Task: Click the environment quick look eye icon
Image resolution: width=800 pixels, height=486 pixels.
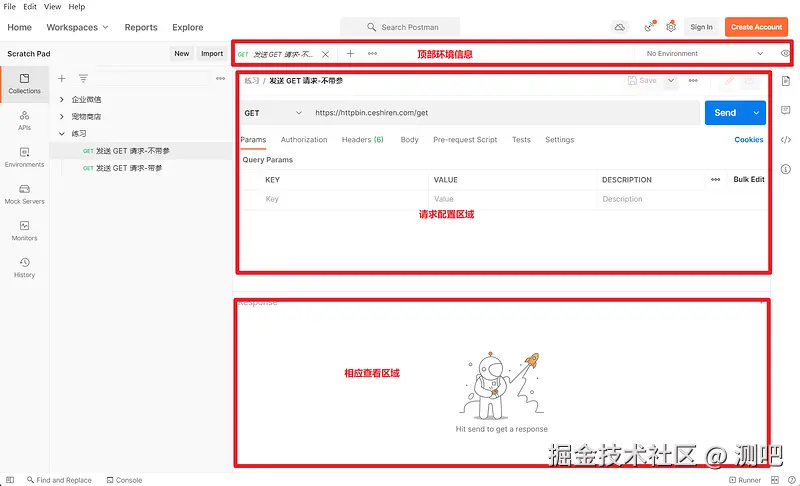Action: click(x=785, y=54)
